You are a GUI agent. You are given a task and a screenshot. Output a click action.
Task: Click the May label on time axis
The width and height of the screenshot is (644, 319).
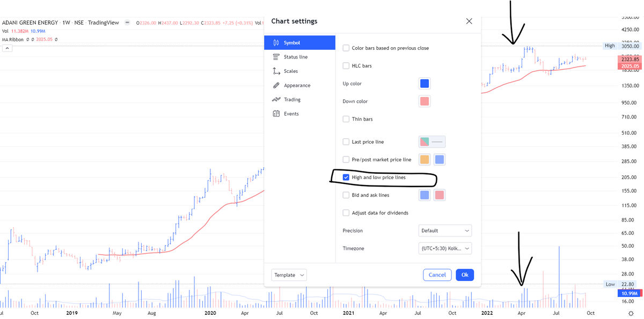[x=118, y=313]
